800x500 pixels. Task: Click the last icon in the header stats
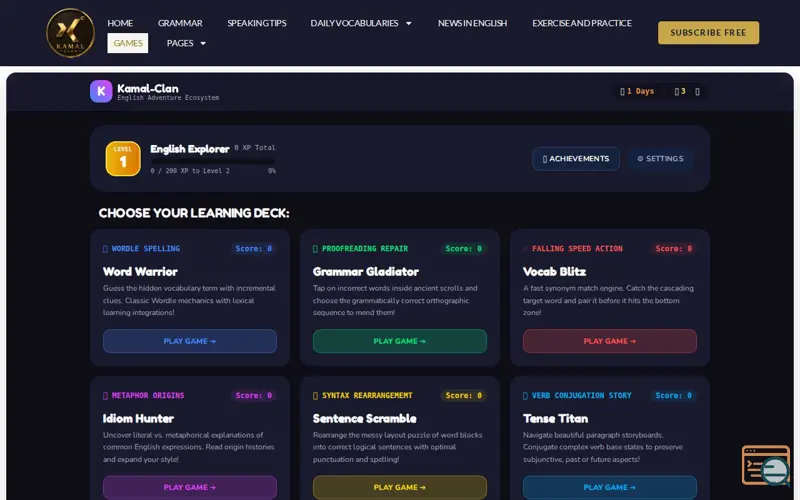click(697, 92)
